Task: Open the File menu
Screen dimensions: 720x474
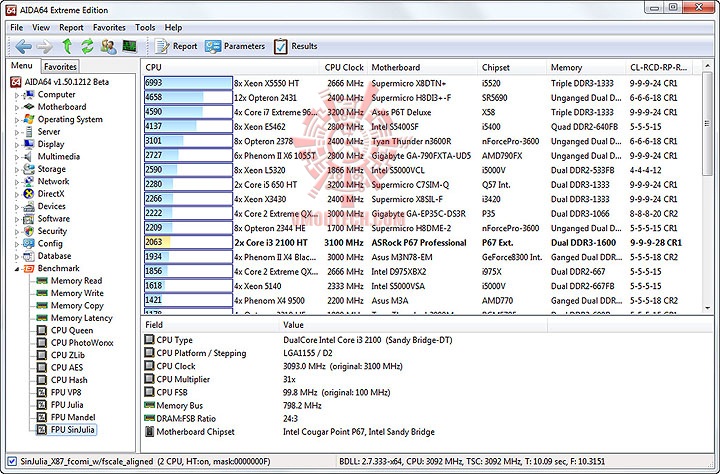Action: pyautogui.click(x=17, y=28)
